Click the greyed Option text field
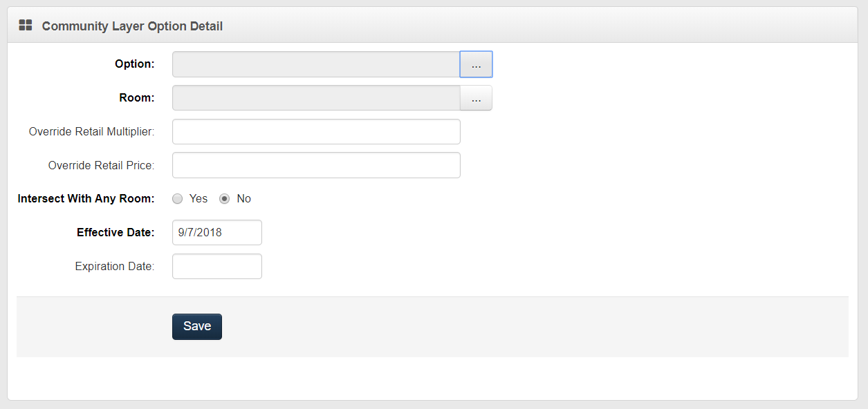 (315, 64)
